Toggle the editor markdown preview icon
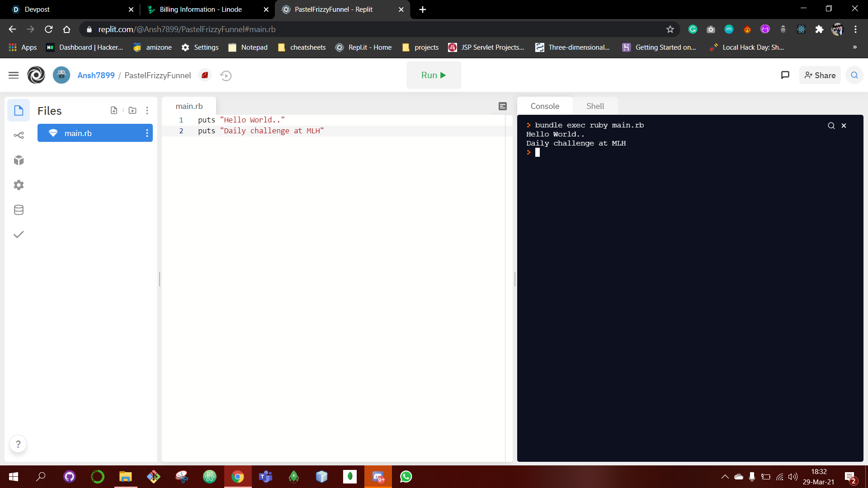This screenshot has height=488, width=868. 502,106
